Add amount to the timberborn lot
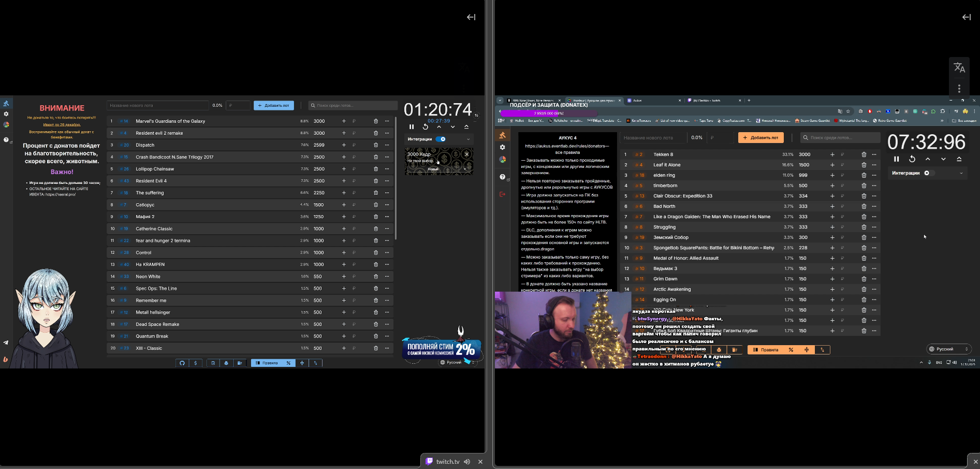This screenshot has height=469, width=980. (x=832, y=186)
